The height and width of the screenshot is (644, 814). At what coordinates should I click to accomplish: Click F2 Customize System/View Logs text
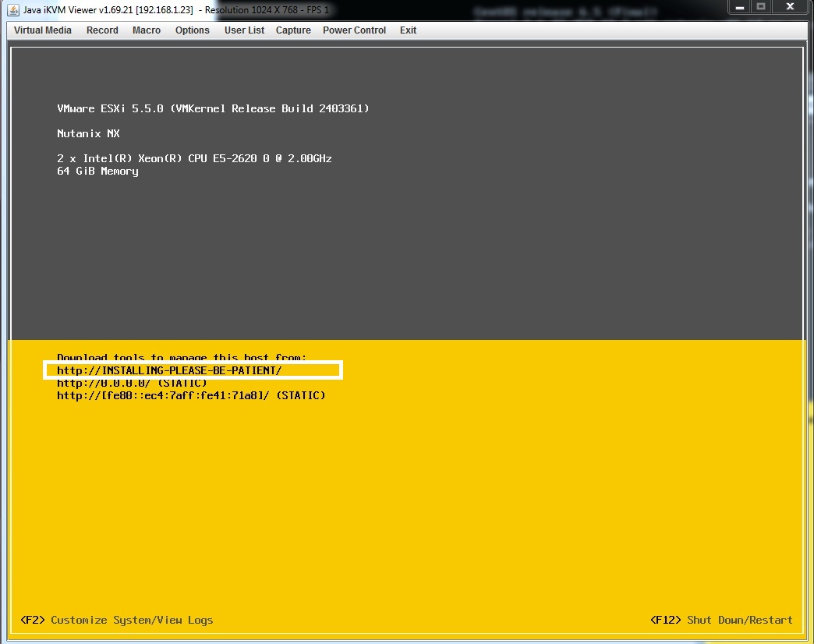pyautogui.click(x=117, y=620)
